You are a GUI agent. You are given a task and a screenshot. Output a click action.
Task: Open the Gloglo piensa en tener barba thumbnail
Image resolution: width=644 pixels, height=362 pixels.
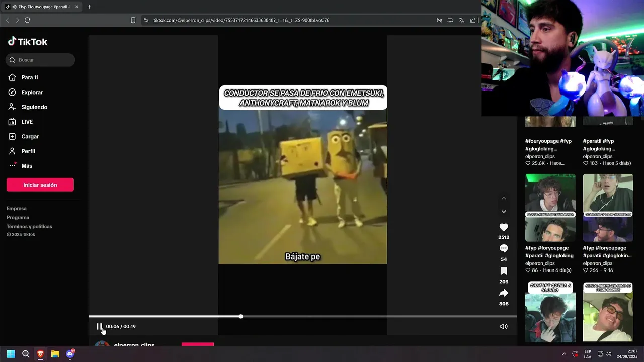tap(550, 208)
